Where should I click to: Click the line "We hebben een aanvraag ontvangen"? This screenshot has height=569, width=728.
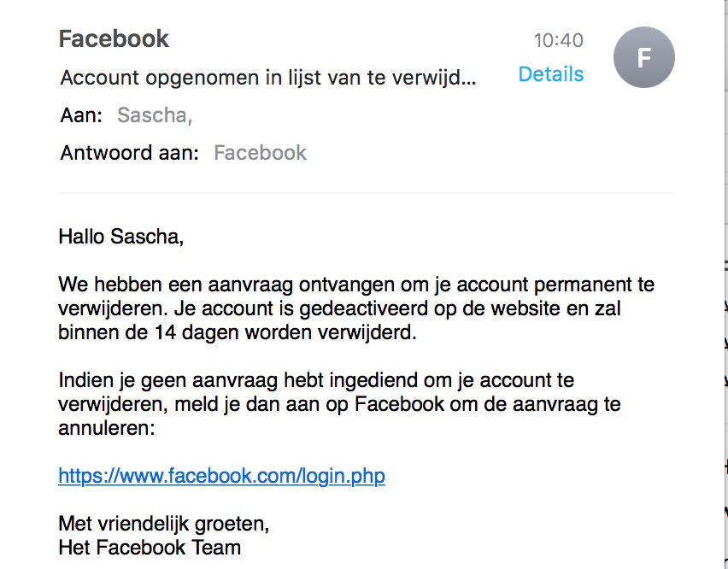[356, 284]
